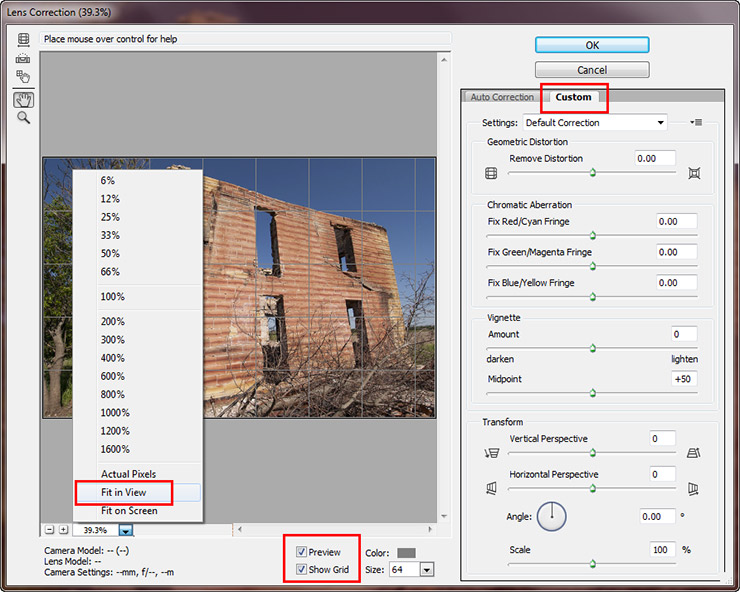Click the Vertical Perspective slider handle

tap(593, 453)
